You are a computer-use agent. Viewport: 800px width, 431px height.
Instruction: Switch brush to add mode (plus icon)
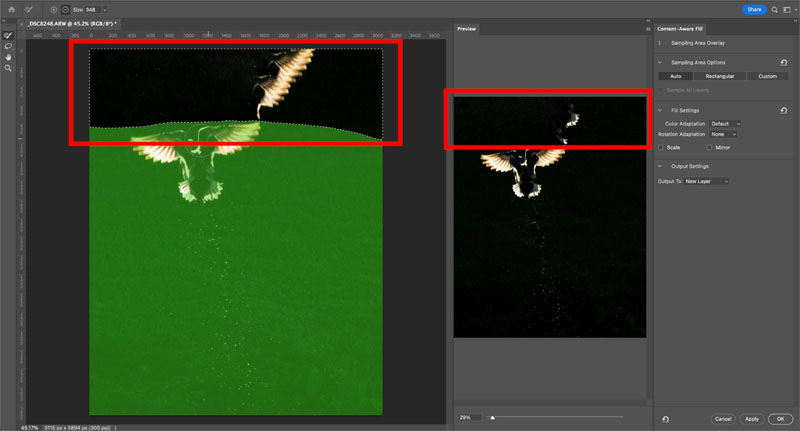(x=53, y=9)
